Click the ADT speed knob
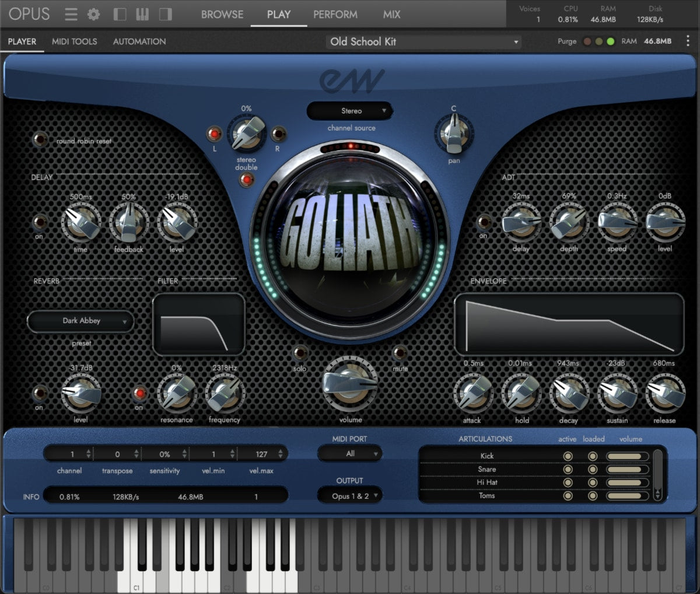The height and width of the screenshot is (594, 700). (617, 222)
